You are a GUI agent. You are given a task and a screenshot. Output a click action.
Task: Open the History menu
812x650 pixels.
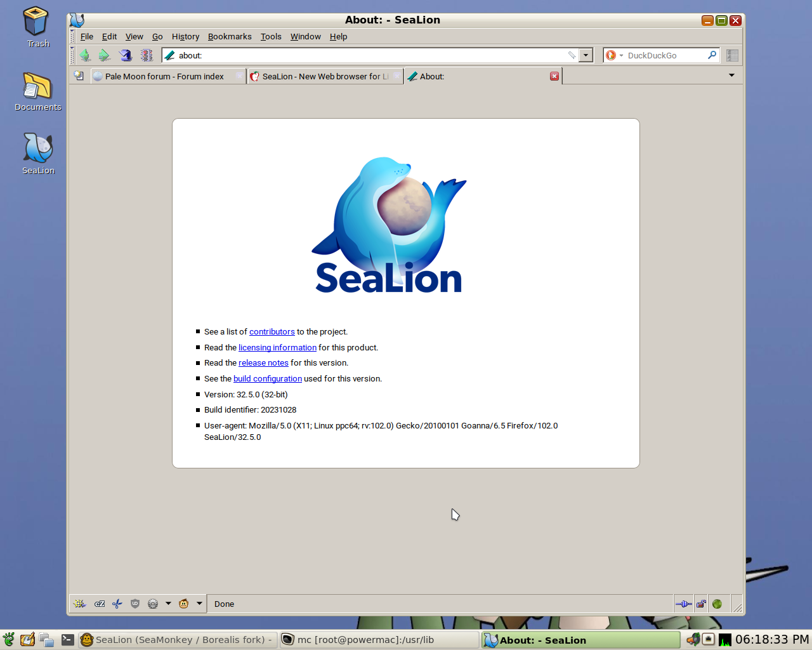pyautogui.click(x=185, y=37)
